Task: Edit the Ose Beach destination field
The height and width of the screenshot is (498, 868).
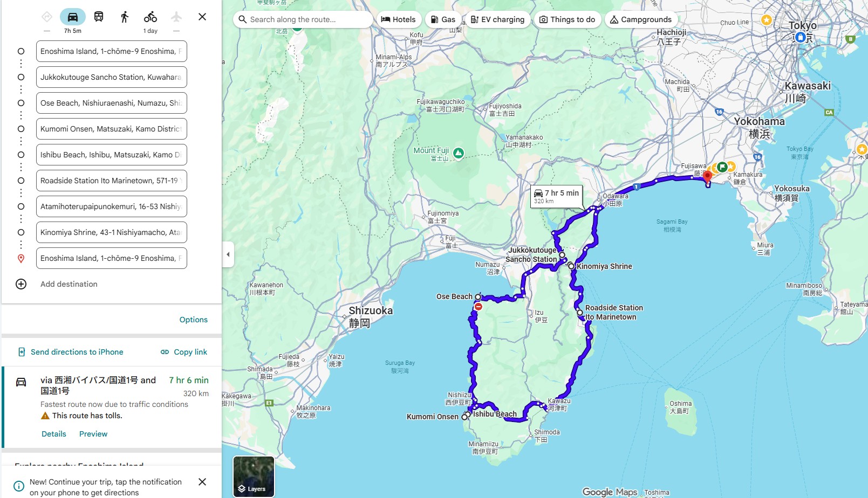Action: [x=112, y=103]
